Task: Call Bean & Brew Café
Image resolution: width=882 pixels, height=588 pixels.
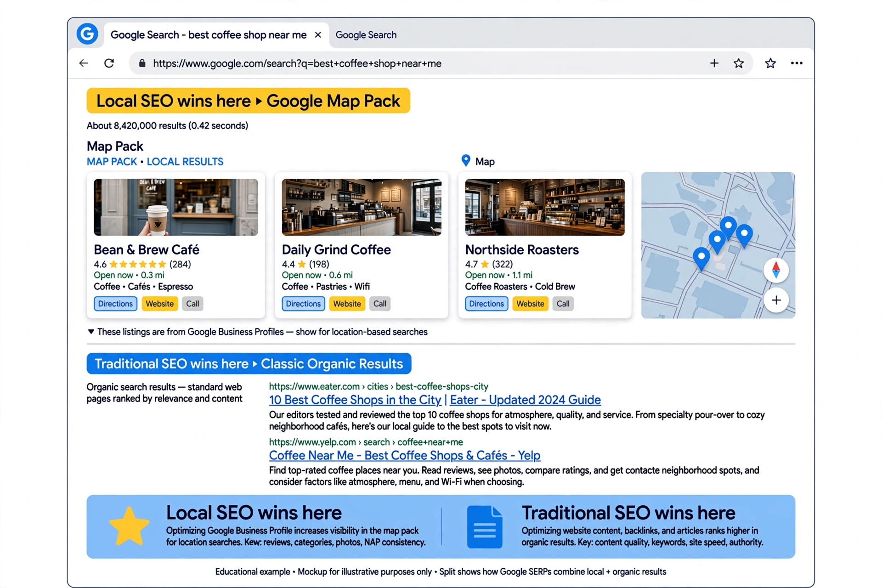Action: (192, 304)
